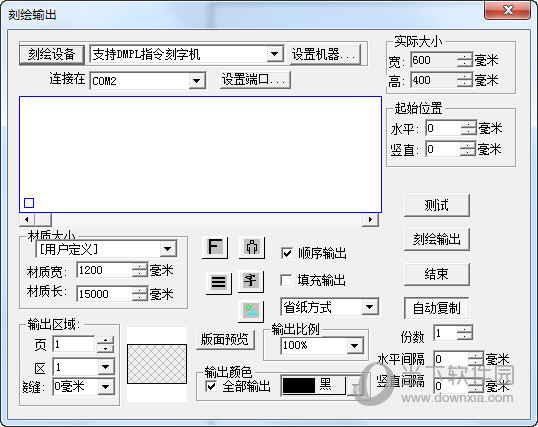Click the 水平 start position spinner
This screenshot has width=538, height=427.
click(469, 128)
